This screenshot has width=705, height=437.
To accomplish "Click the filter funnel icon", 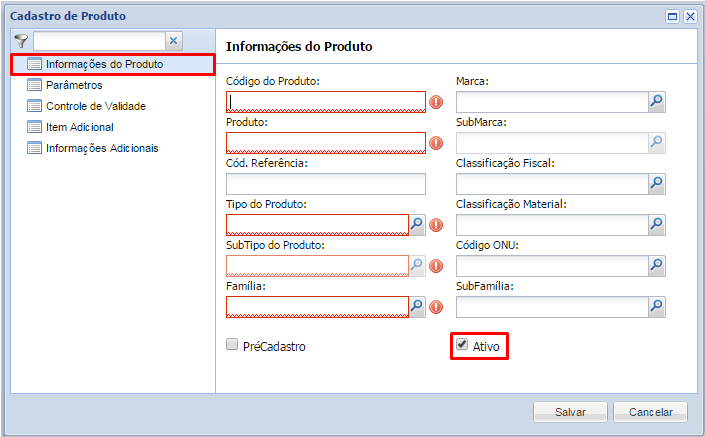I will (21, 41).
